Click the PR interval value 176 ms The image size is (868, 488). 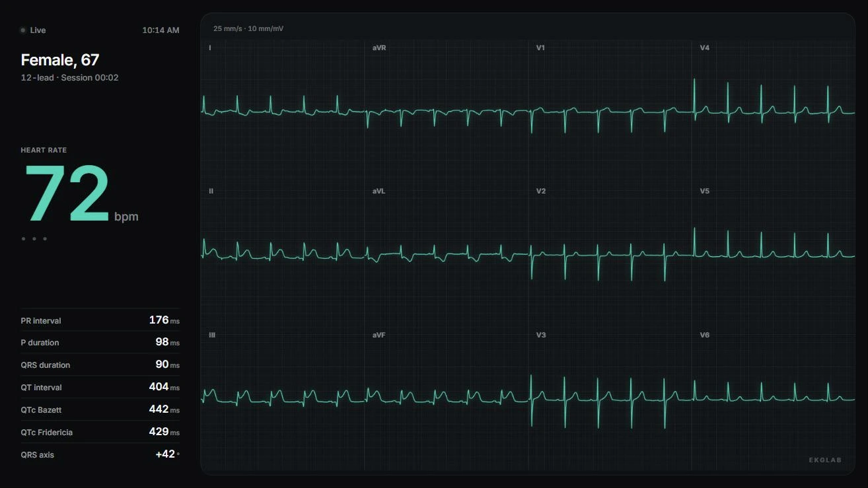coord(164,320)
